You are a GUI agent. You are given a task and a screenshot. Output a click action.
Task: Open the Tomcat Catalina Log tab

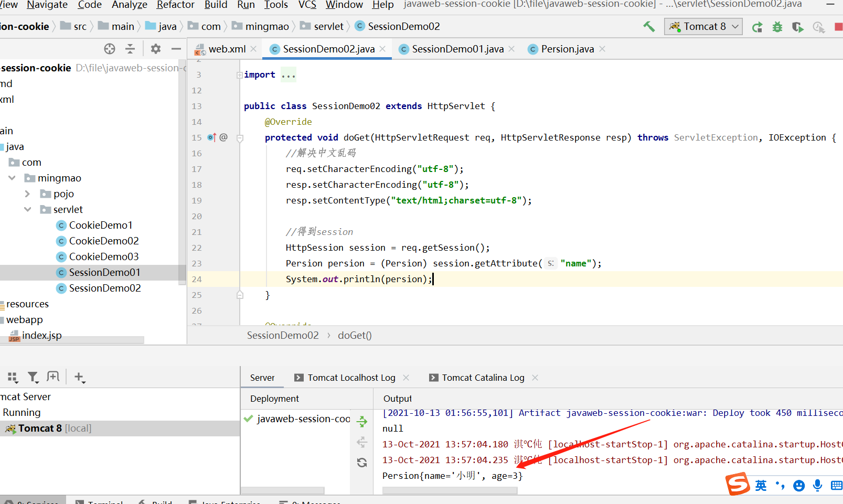point(483,378)
